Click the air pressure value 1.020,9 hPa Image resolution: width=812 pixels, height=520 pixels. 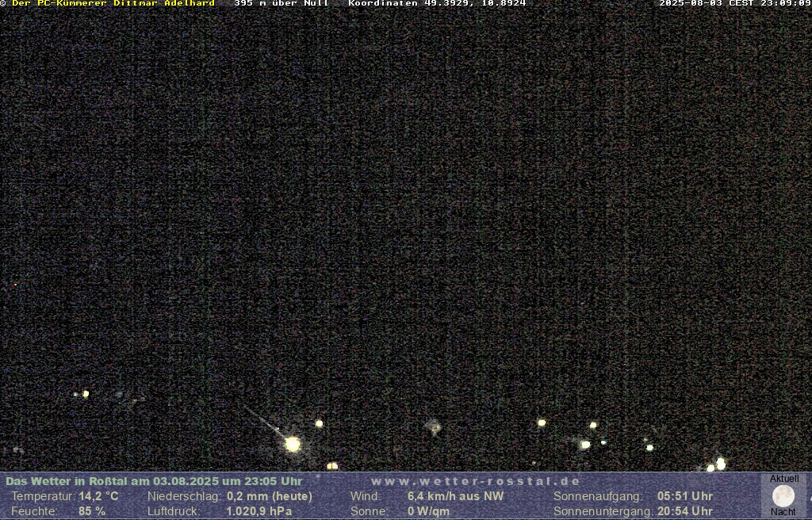point(259,511)
